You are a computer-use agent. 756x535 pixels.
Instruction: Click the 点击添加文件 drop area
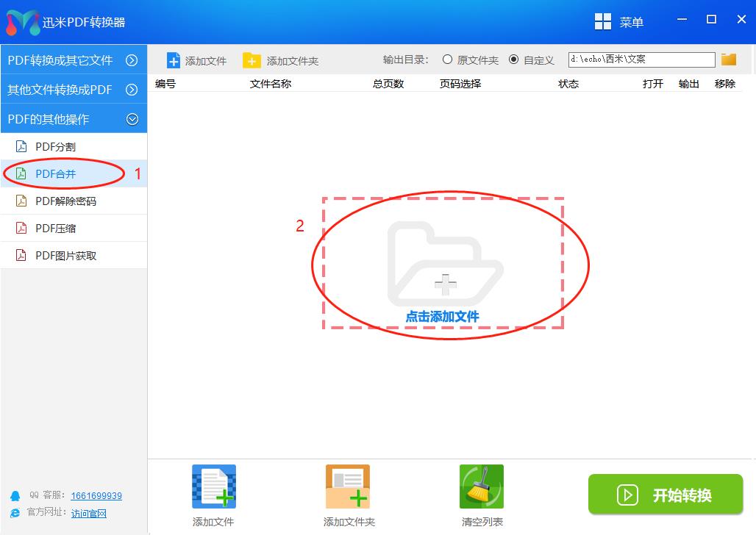pyautogui.click(x=442, y=266)
